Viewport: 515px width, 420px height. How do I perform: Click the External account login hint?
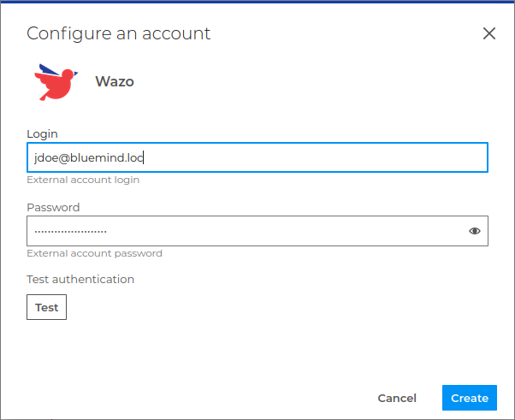83,180
